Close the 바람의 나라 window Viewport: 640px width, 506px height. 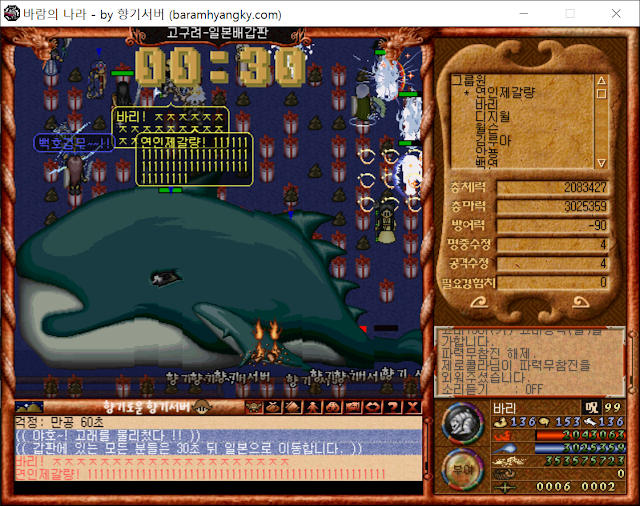point(616,13)
